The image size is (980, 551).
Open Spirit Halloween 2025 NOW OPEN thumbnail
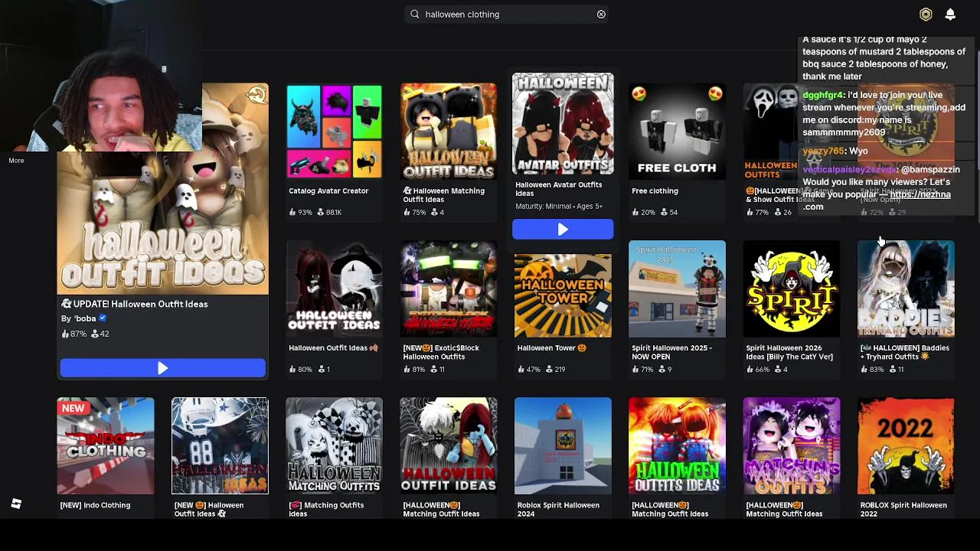pyautogui.click(x=677, y=289)
